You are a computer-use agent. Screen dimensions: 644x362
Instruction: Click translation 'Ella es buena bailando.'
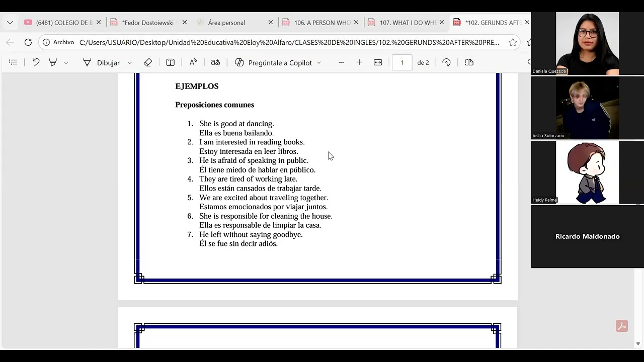236,133
